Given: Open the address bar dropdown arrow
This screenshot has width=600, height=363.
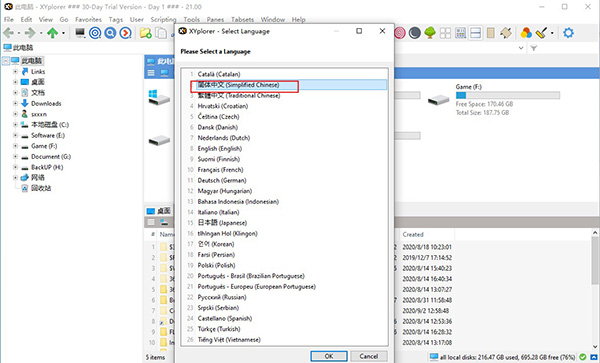Looking at the screenshot, I should click(x=520, y=48).
